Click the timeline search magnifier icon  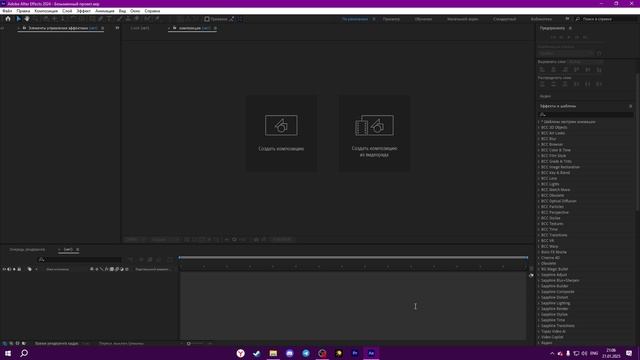point(41,260)
